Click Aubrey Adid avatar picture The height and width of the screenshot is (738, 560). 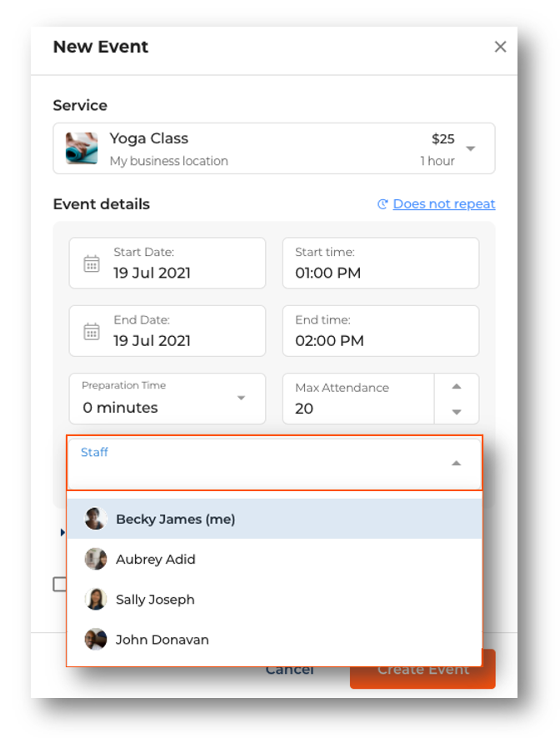pos(96,559)
